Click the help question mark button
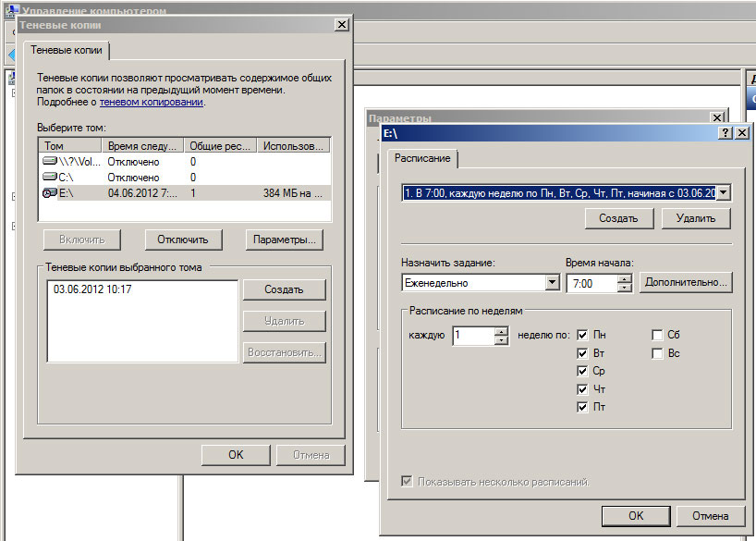The height and width of the screenshot is (541, 756). click(724, 133)
